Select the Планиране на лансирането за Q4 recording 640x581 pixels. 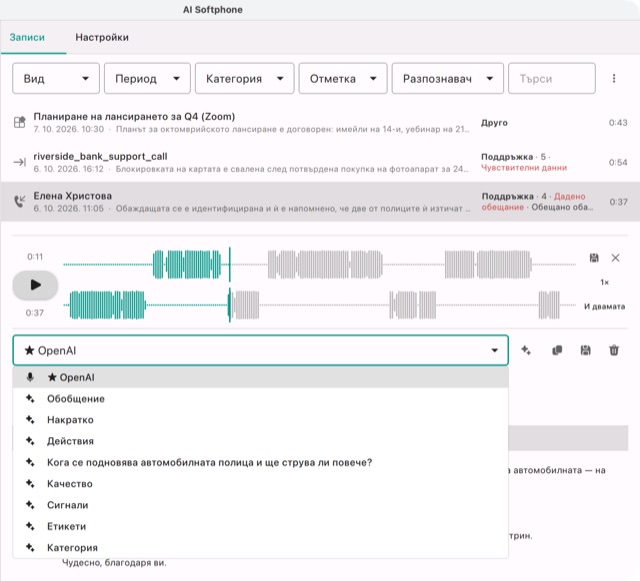point(320,122)
